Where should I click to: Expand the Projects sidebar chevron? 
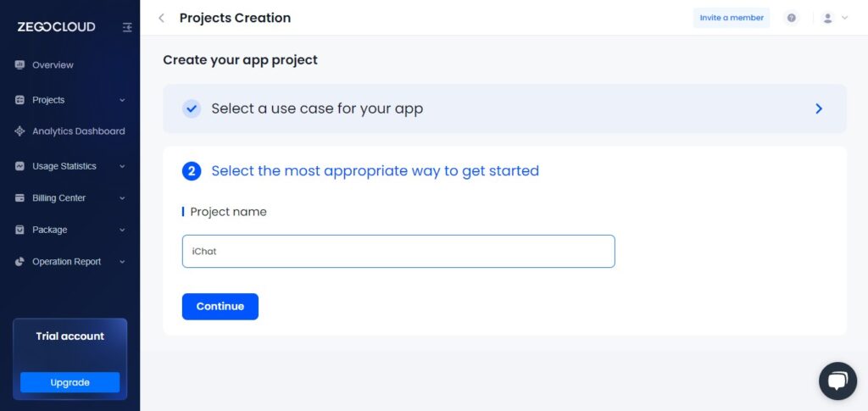pyautogui.click(x=122, y=100)
